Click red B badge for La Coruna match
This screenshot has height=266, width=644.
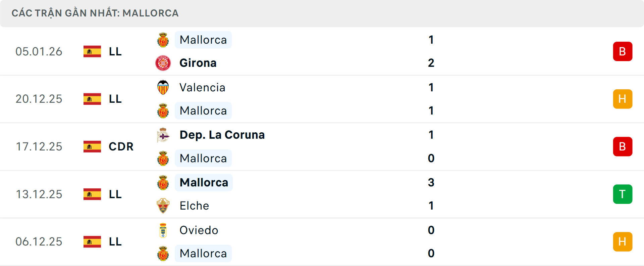click(x=623, y=146)
